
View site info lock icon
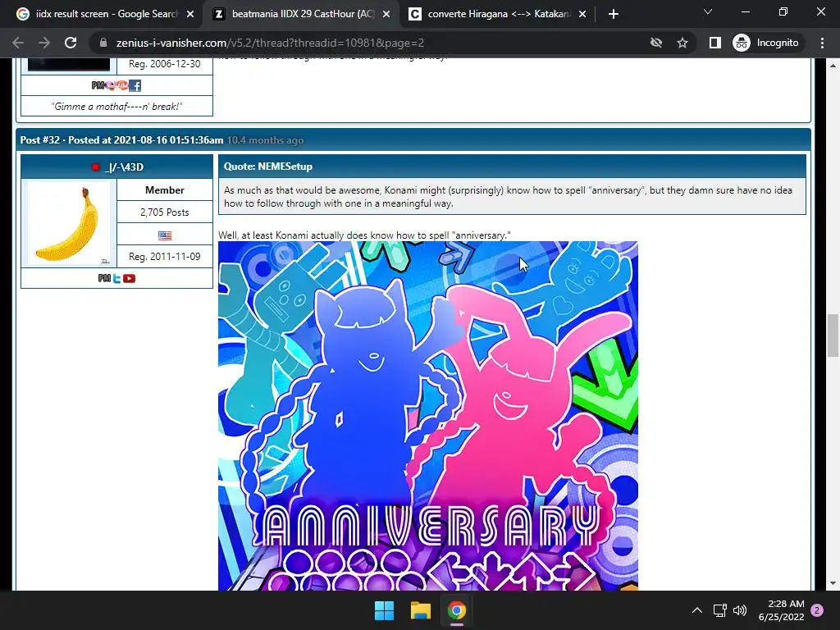103,43
